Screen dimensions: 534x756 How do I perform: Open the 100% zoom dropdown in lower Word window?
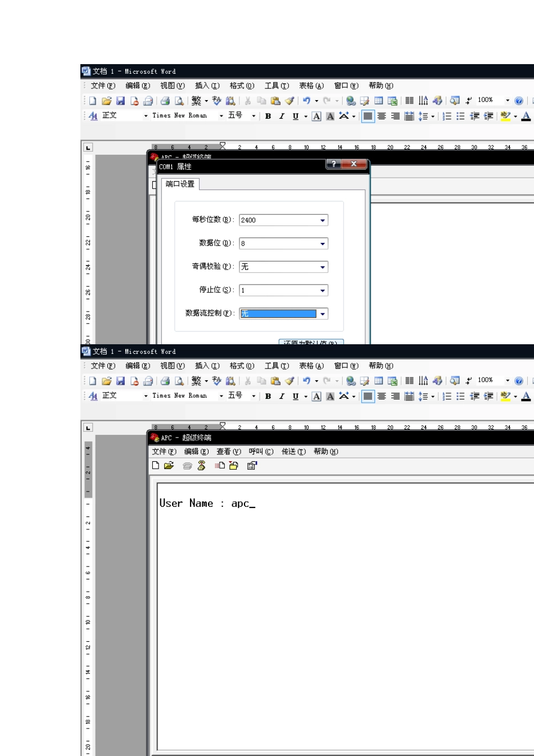point(508,381)
